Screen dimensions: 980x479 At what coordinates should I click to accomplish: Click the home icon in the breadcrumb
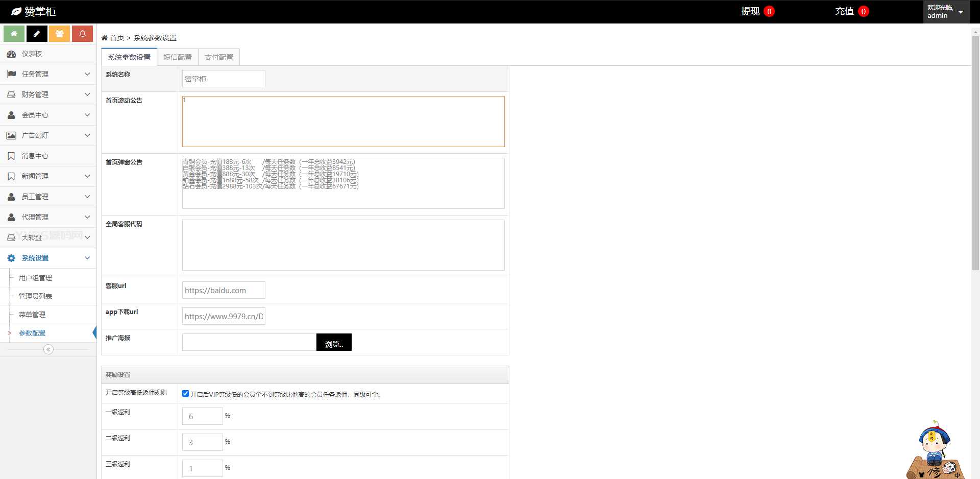pos(104,38)
